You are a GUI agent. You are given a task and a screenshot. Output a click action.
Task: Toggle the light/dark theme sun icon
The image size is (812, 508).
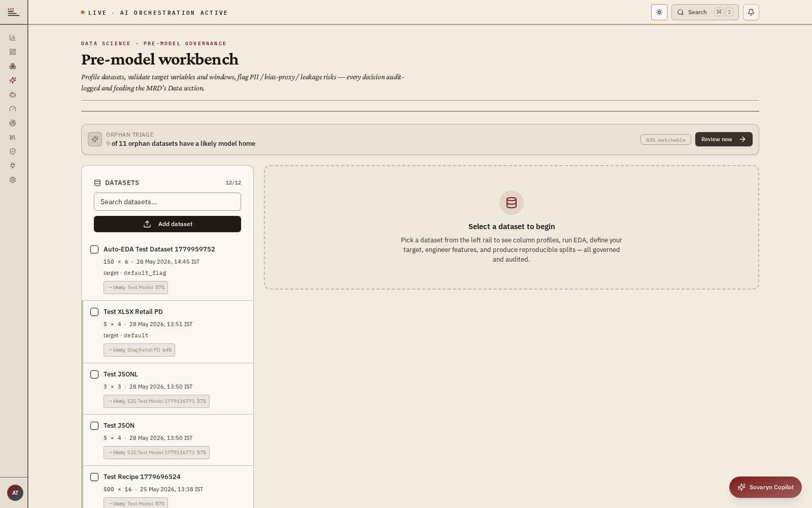pos(659,12)
